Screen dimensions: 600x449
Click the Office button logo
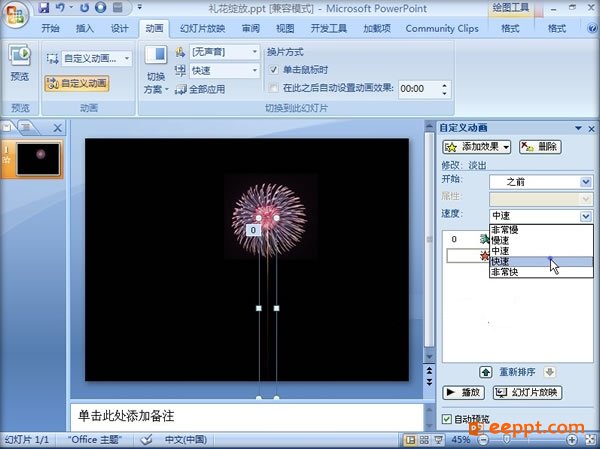(x=16, y=15)
